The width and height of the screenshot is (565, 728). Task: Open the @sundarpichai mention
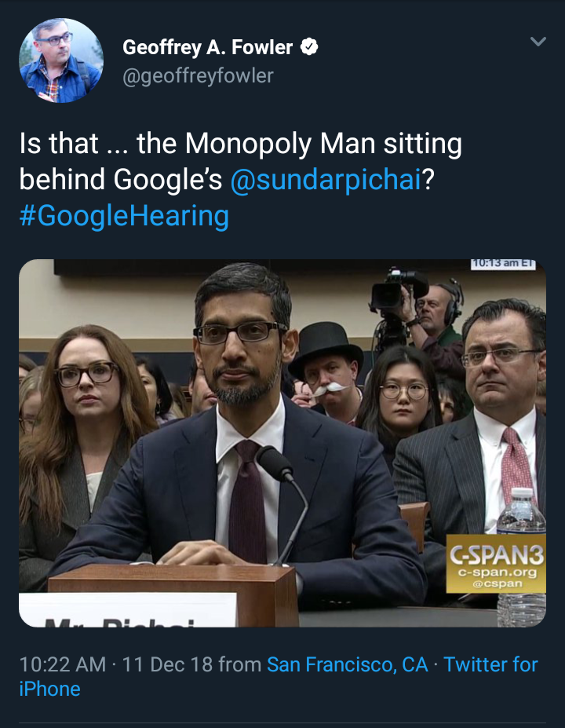tap(326, 180)
